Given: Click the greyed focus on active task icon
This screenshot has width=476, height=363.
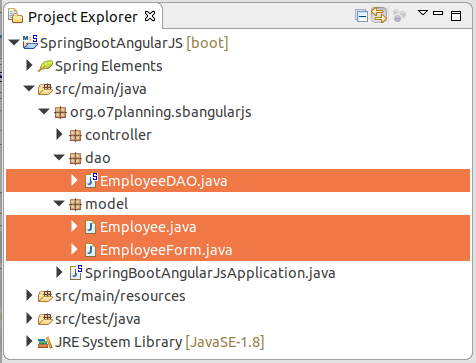Looking at the screenshot, I should (x=399, y=16).
